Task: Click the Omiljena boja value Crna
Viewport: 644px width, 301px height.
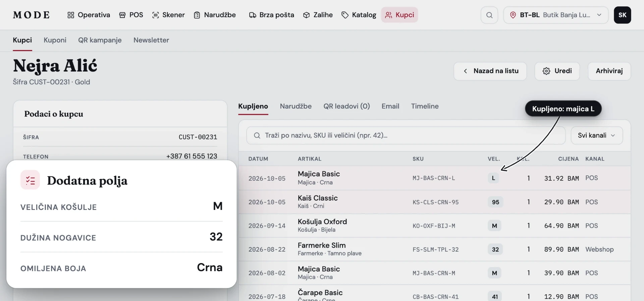Action: tap(210, 267)
